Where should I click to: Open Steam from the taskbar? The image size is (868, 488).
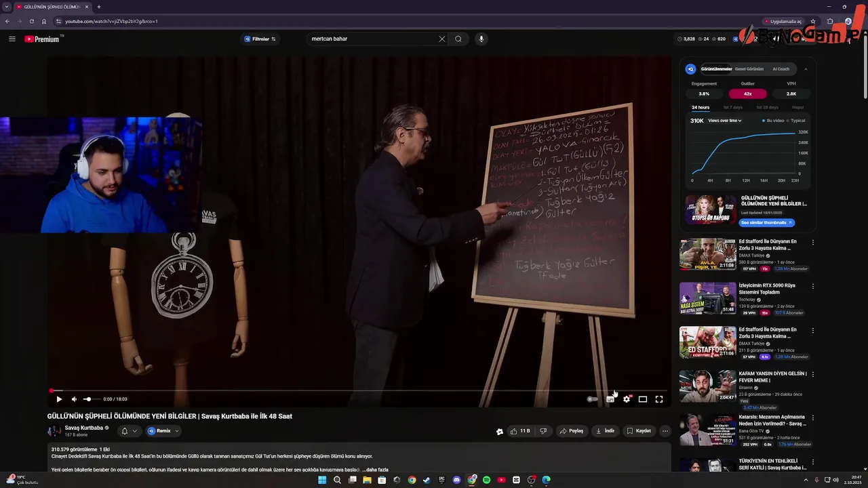(427, 480)
